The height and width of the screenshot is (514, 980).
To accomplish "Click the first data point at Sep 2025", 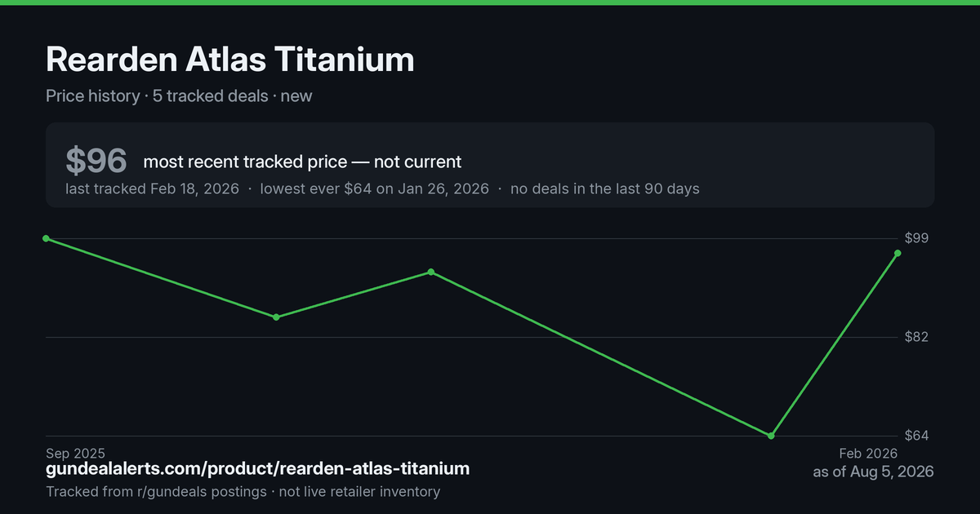I will click(46, 238).
